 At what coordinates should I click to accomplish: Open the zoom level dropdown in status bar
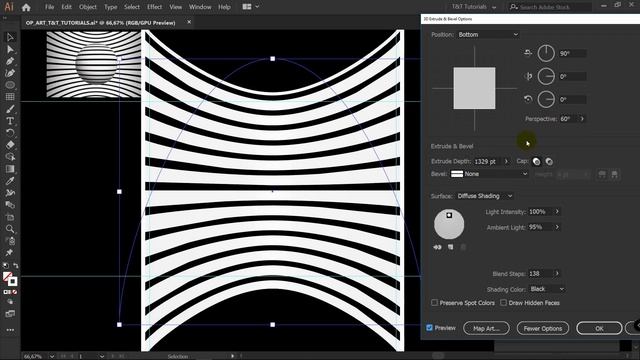[52, 356]
